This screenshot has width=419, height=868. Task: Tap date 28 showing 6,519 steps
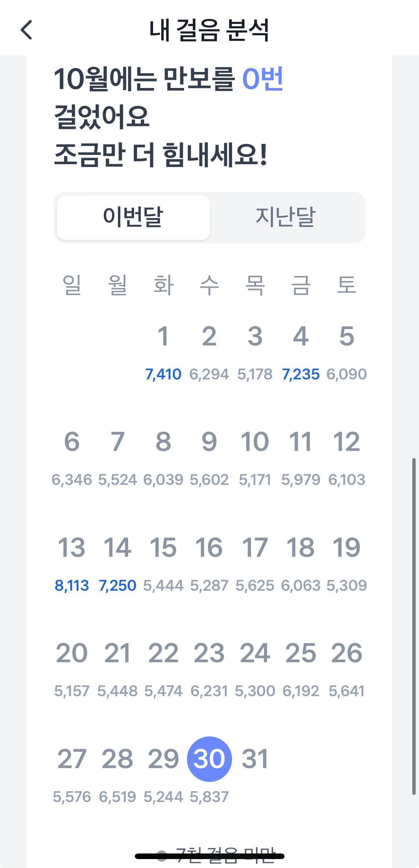[x=117, y=759]
